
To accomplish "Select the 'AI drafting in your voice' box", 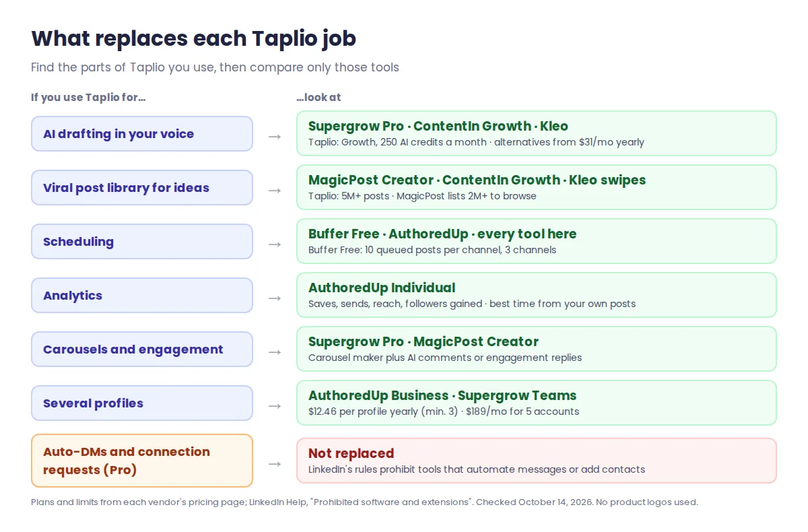I will pos(142,133).
